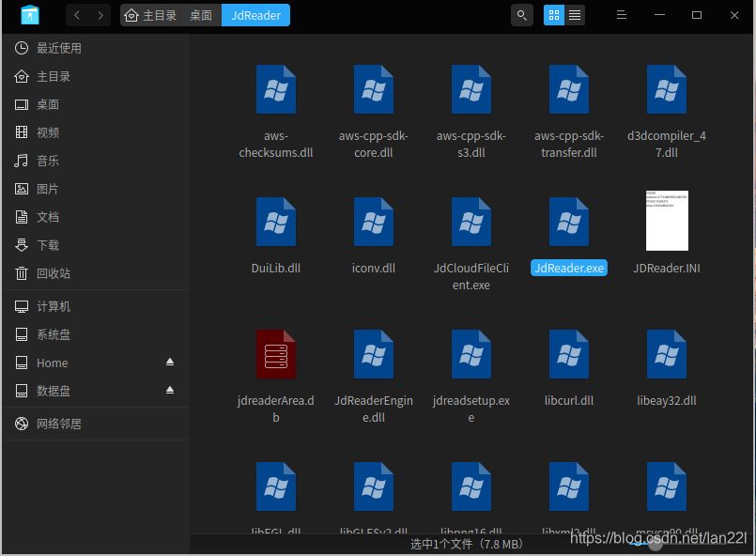Select iconv.dll file icon

374,222
